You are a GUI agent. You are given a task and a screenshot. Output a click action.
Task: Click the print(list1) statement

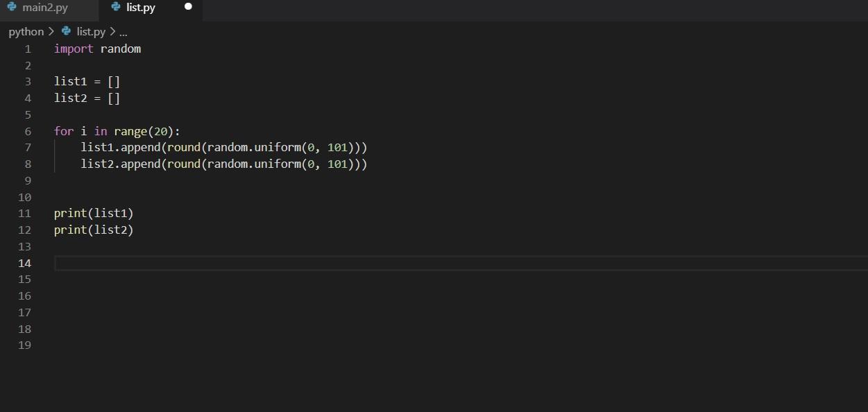(93, 214)
